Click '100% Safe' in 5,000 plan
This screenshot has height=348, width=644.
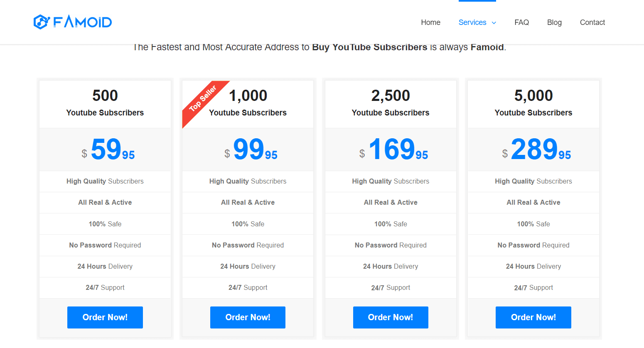pos(533,224)
